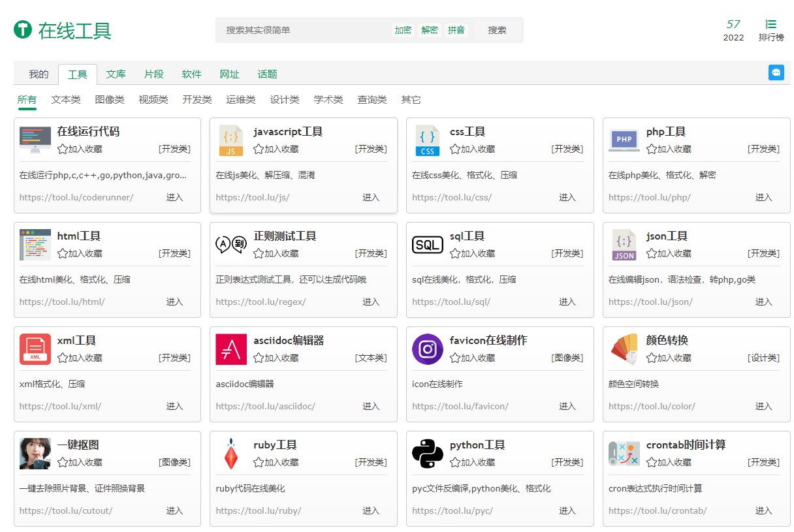Filter by 运维类 category
Viewport: 794px width, 532px height.
(x=241, y=100)
